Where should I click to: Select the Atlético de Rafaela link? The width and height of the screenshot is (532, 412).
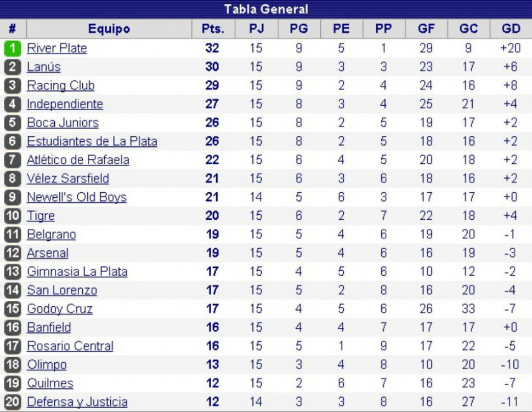[x=78, y=160]
